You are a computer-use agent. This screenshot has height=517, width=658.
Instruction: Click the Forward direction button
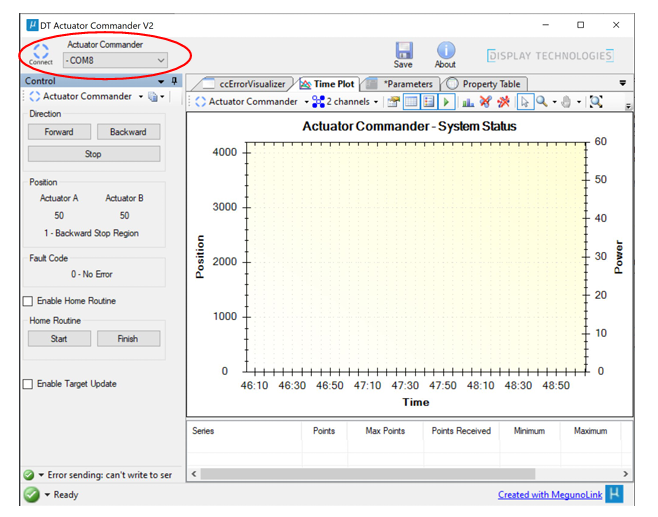[x=59, y=132]
